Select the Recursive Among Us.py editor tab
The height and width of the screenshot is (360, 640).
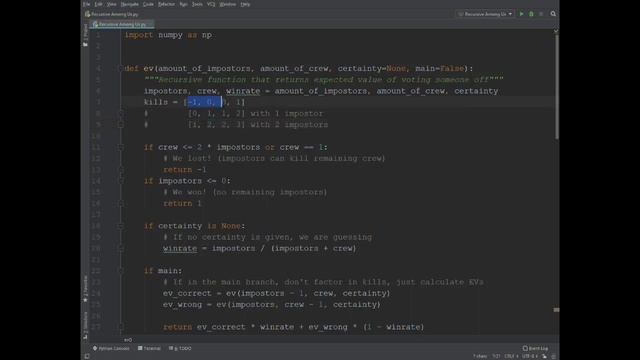click(122, 24)
